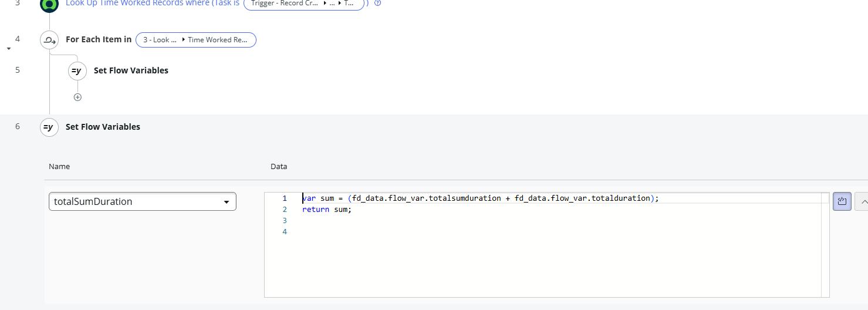Open help icon next to Look Up step
Image resolution: width=868 pixels, height=310 pixels.
(377, 3)
